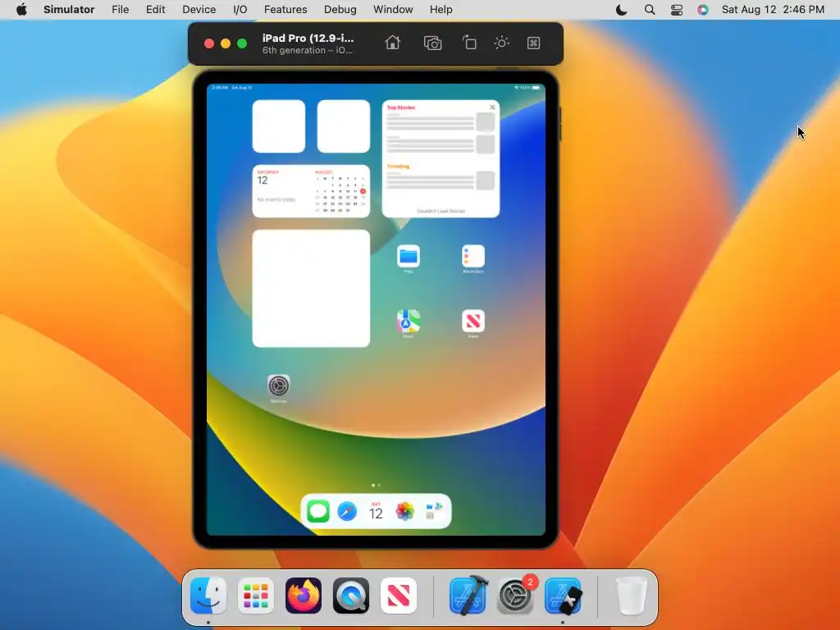The width and height of the screenshot is (840, 630).
Task: Open News app from the macOS Dock
Action: pos(399,596)
